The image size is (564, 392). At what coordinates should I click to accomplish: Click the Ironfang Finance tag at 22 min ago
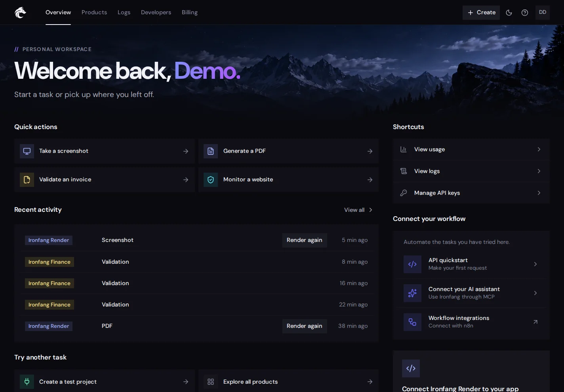click(50, 305)
